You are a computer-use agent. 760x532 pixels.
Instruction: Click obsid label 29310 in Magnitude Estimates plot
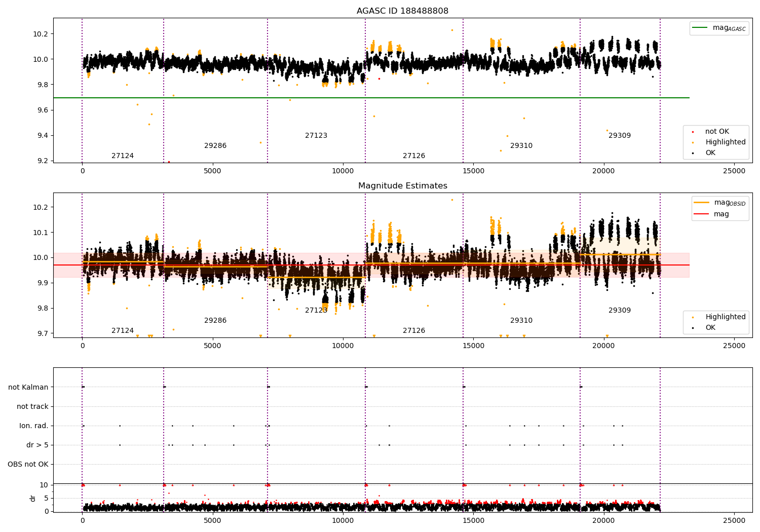[521, 321]
